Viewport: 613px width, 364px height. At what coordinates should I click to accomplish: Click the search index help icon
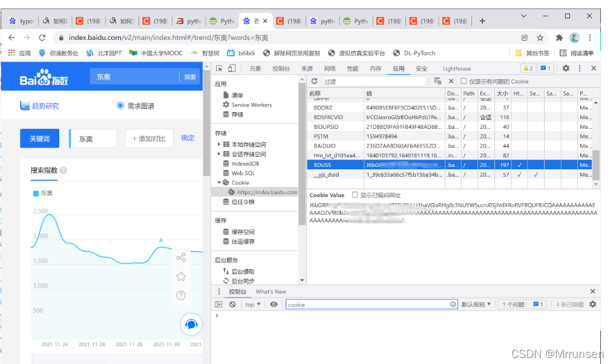64,171
